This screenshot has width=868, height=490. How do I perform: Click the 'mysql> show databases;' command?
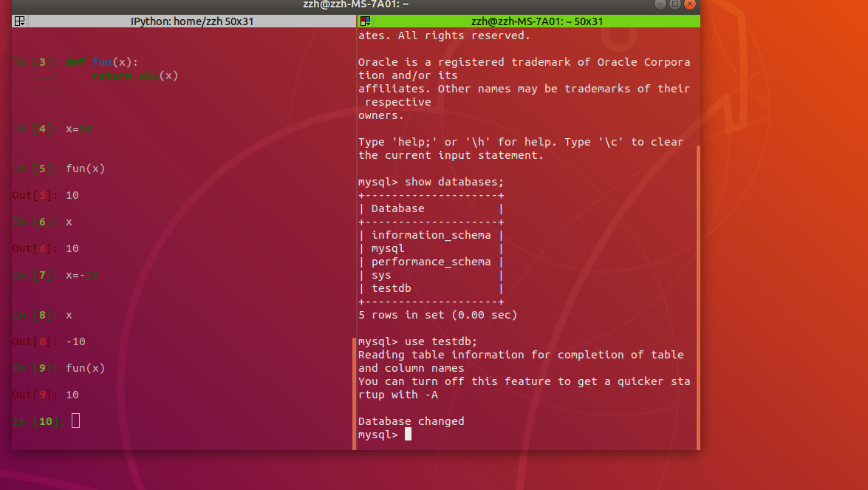[x=431, y=182]
